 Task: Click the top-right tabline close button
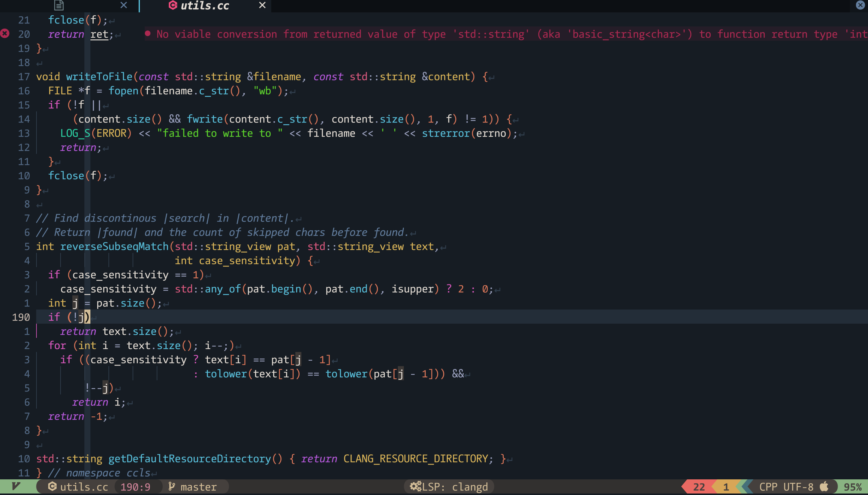[x=860, y=5]
